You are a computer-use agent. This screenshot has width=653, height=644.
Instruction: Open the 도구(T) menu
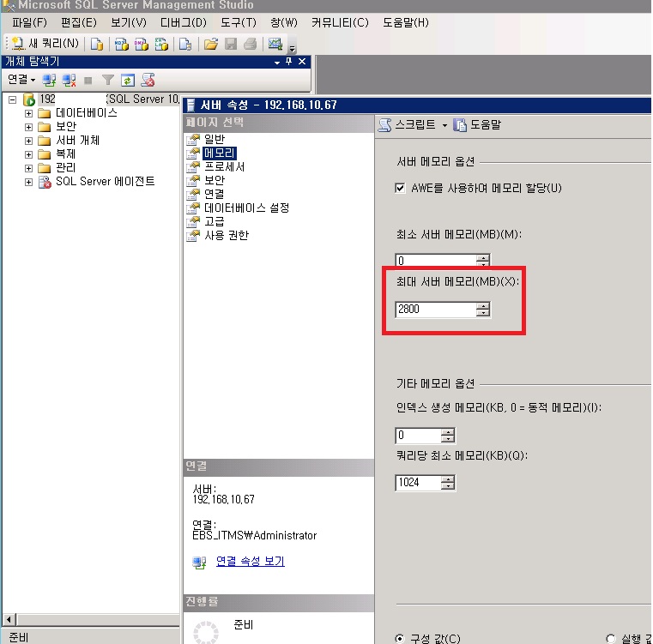pos(239,22)
